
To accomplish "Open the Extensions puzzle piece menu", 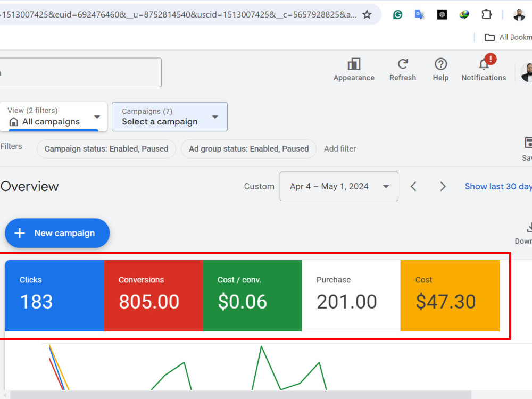I will click(x=487, y=14).
